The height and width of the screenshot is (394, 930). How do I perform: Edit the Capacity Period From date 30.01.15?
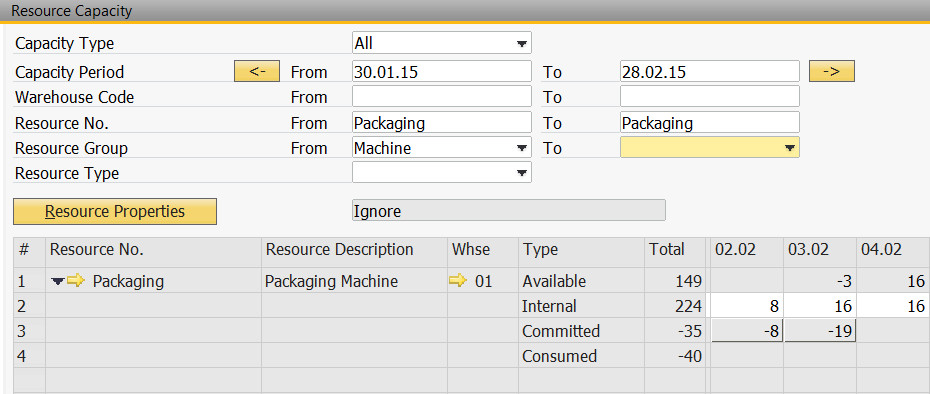click(x=441, y=72)
